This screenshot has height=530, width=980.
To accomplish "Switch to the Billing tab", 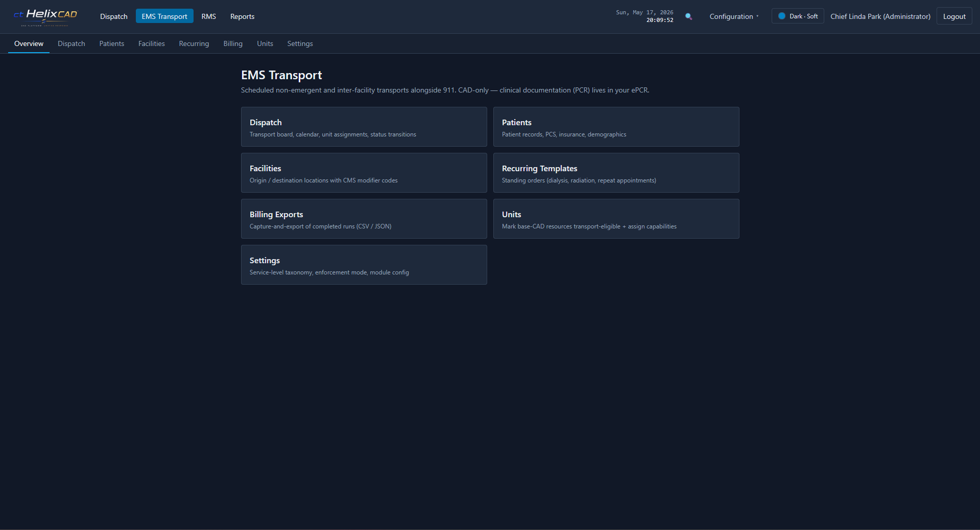I will coord(233,44).
